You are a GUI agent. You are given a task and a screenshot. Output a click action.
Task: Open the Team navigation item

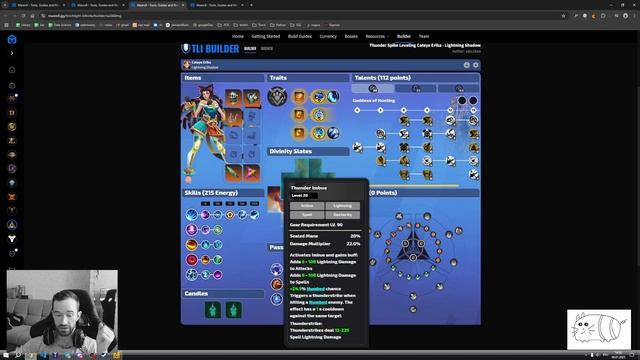pos(424,36)
